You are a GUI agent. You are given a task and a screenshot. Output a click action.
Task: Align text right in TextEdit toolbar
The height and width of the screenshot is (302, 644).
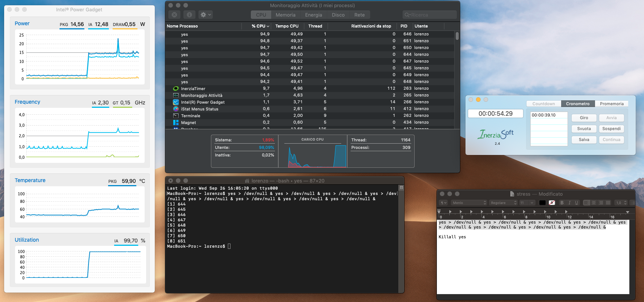(x=601, y=203)
